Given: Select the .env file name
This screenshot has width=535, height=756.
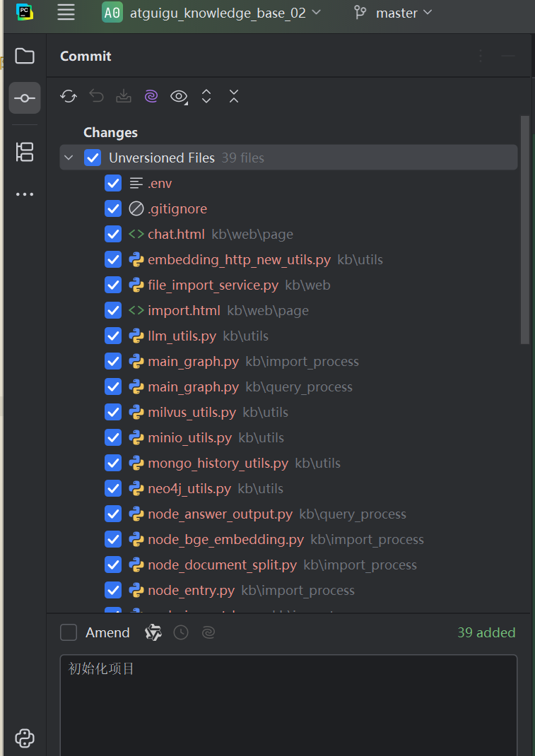Looking at the screenshot, I should [160, 184].
